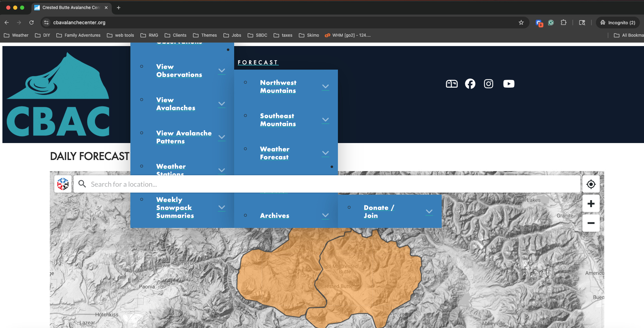This screenshot has height=328, width=644.
Task: Open the YouTube social icon
Action: pyautogui.click(x=508, y=84)
